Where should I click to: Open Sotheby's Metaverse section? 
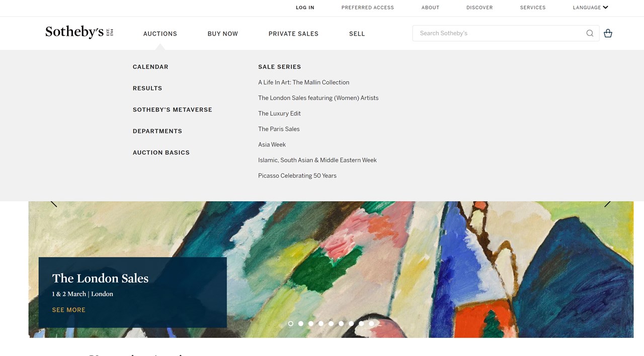[x=173, y=110]
